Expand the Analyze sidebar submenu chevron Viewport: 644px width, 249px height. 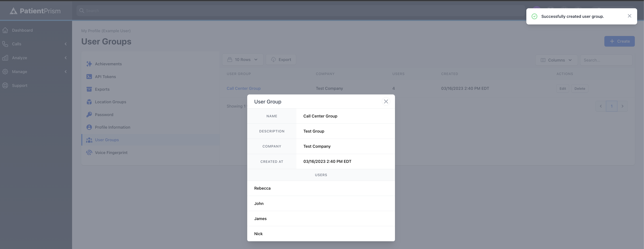(66, 58)
